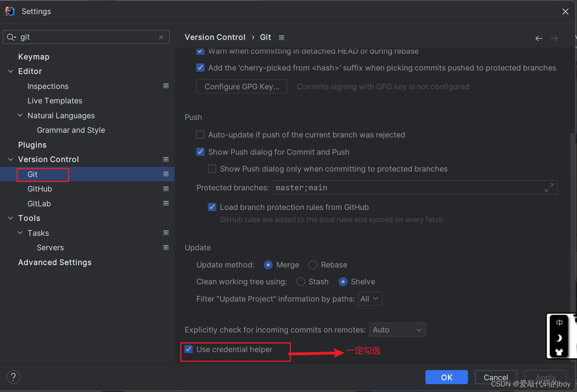Click the Cancel button
This screenshot has height=392, width=577.
pos(496,377)
